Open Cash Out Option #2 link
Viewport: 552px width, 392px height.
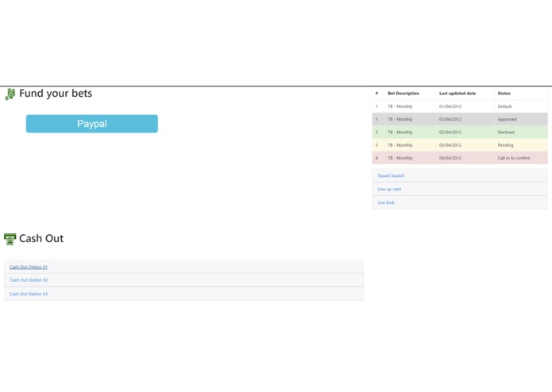(x=29, y=280)
